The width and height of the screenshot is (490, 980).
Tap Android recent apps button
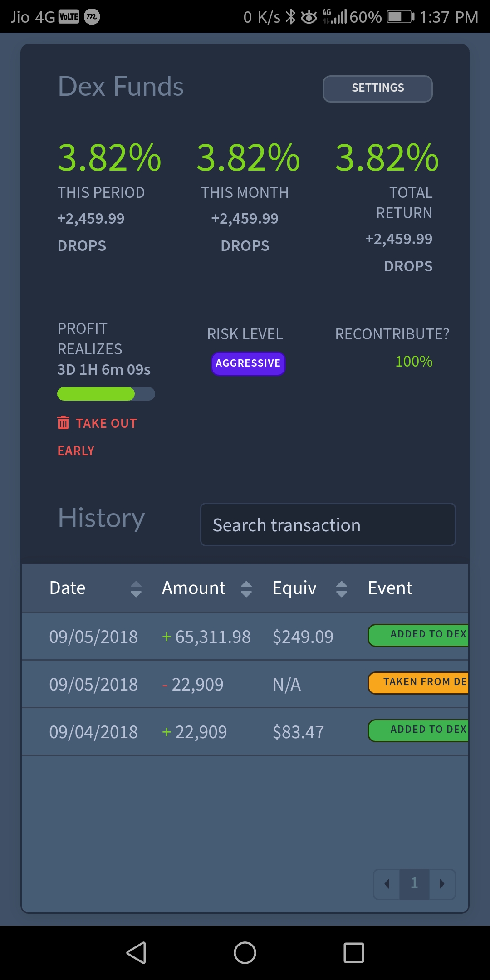point(354,953)
